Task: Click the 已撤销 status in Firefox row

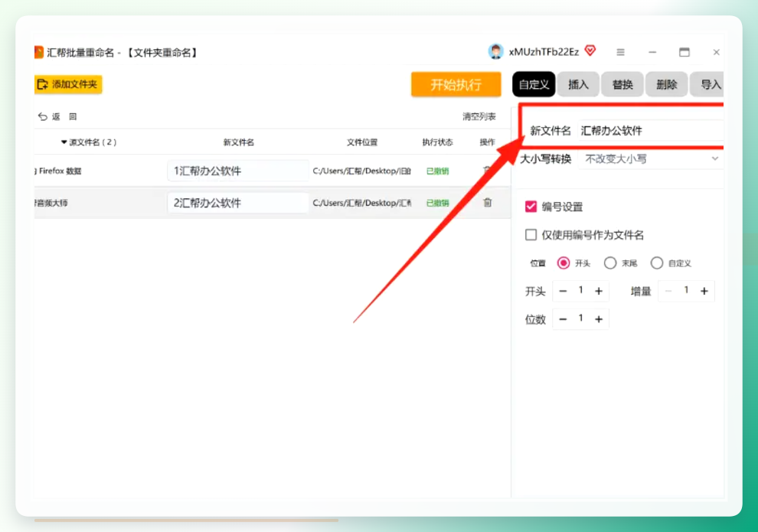Action: 437,171
